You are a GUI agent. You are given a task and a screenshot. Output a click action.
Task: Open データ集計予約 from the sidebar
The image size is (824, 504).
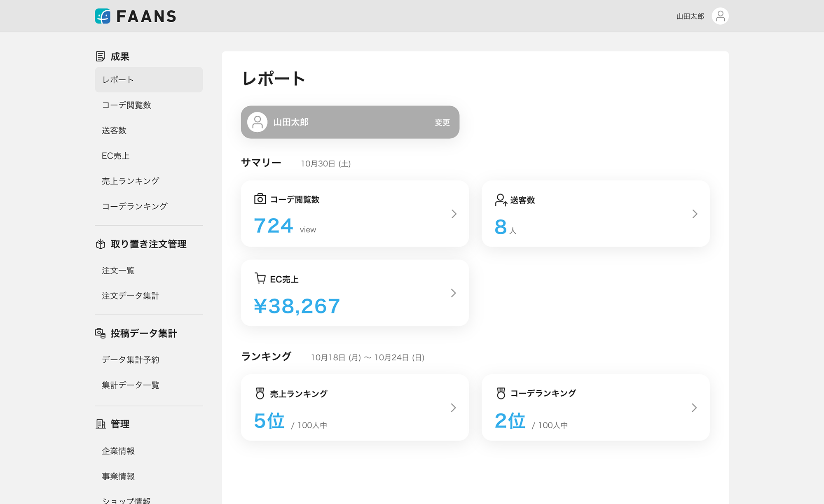(131, 359)
